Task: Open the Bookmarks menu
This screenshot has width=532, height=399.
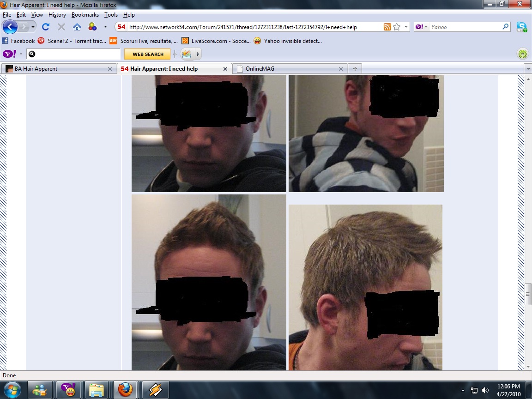Action: [85, 15]
